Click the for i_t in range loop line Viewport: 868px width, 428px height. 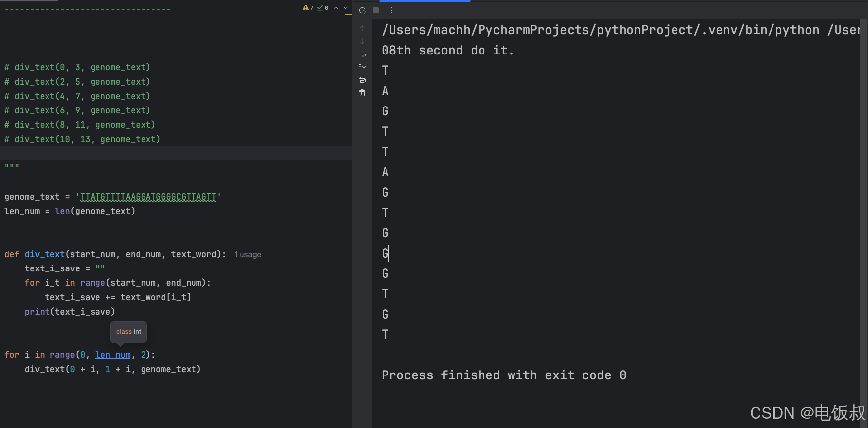pyautogui.click(x=118, y=283)
